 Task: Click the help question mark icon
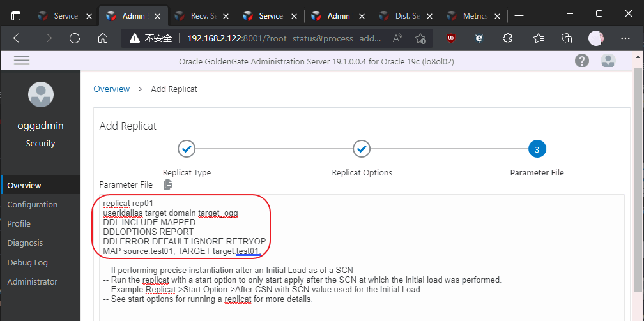(x=581, y=61)
